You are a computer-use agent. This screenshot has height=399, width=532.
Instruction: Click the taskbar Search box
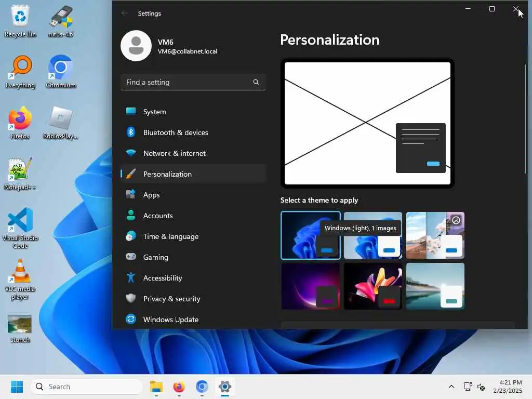[x=87, y=387]
